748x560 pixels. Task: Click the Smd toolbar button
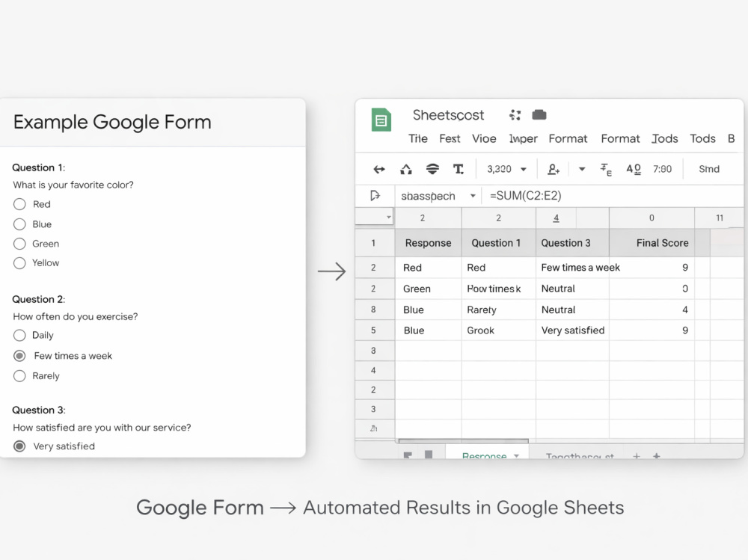(x=709, y=169)
